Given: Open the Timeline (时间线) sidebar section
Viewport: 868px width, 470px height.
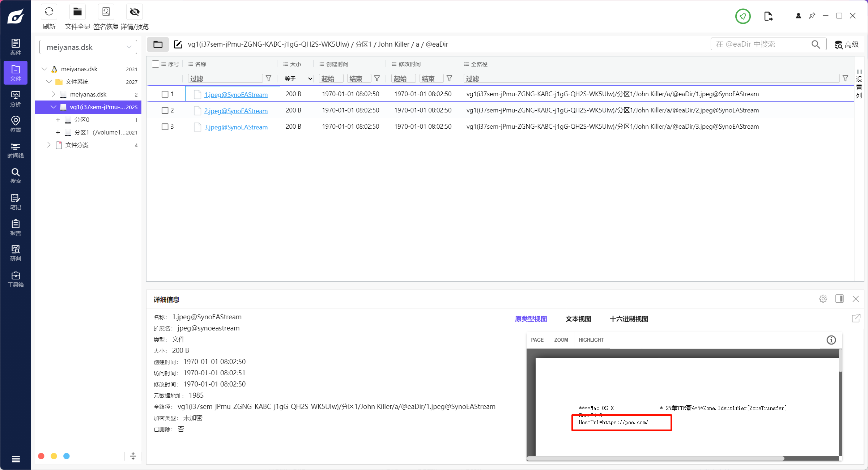Looking at the screenshot, I should [x=16, y=150].
